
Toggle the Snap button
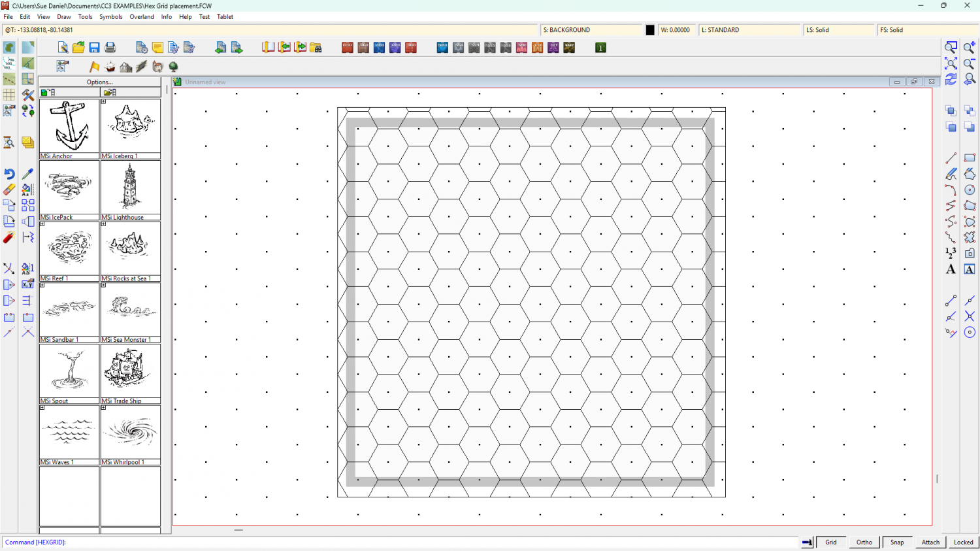pyautogui.click(x=897, y=542)
